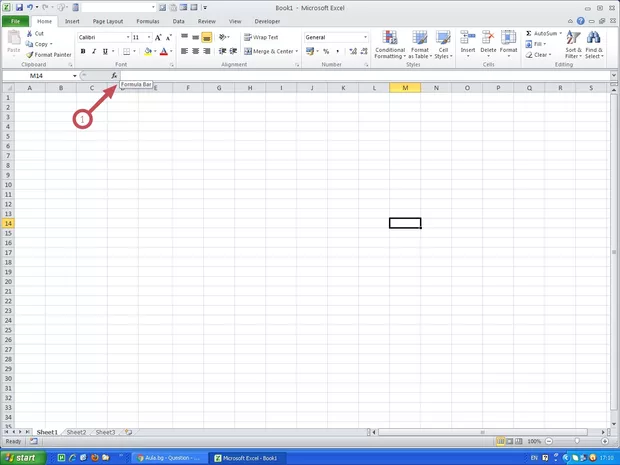Click the Insert Worksheet tab icon
This screenshot has width=620, height=465.
(x=128, y=432)
